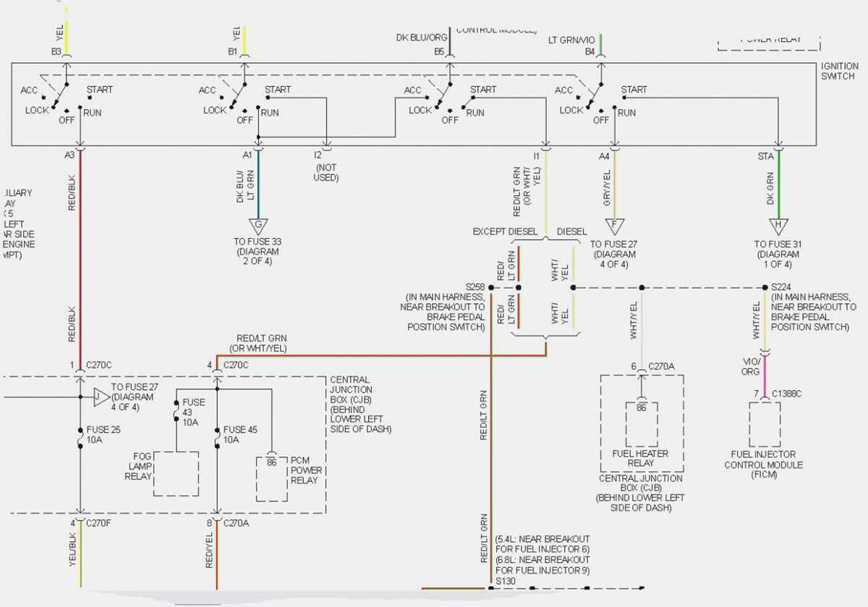This screenshot has height=607, width=868.
Task: Click terminal label A1
Action: pyautogui.click(x=247, y=155)
